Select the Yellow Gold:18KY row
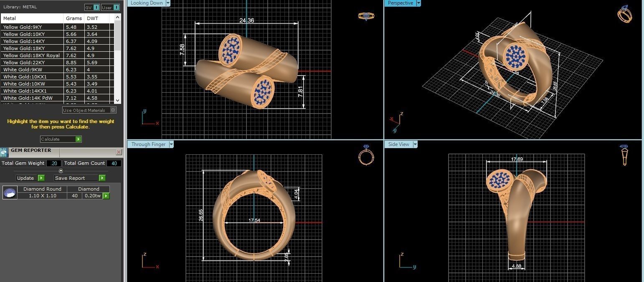644x282 pixels. (x=57, y=48)
